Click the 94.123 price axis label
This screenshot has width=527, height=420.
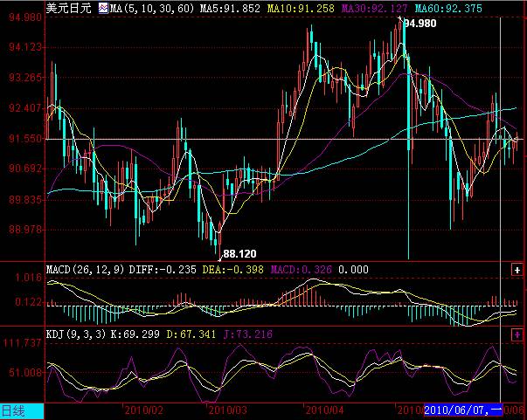click(25, 46)
